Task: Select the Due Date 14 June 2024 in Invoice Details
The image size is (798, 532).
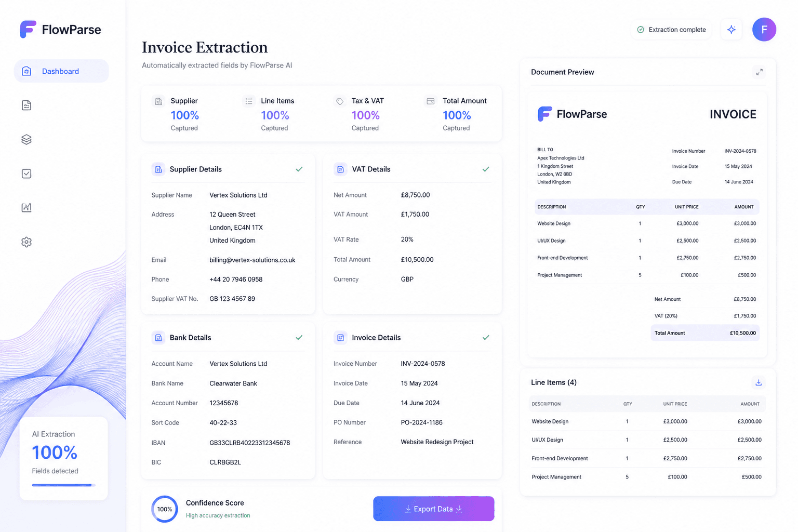Action: coord(420,403)
